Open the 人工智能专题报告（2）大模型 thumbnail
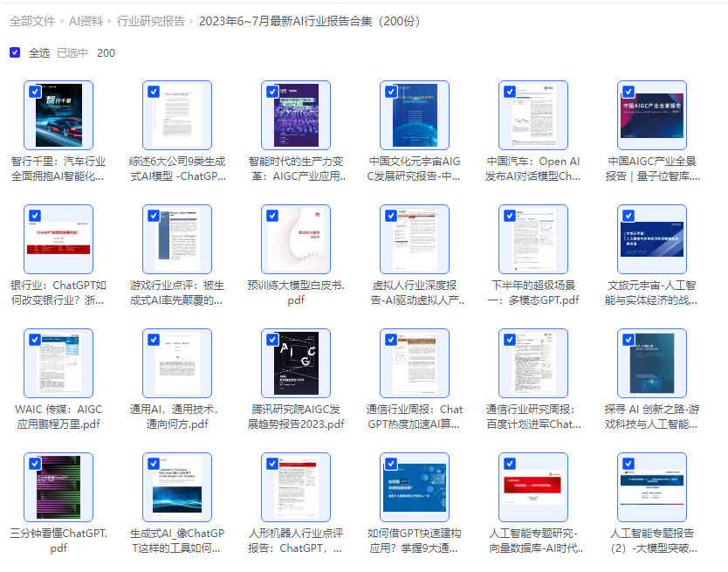 pos(652,487)
